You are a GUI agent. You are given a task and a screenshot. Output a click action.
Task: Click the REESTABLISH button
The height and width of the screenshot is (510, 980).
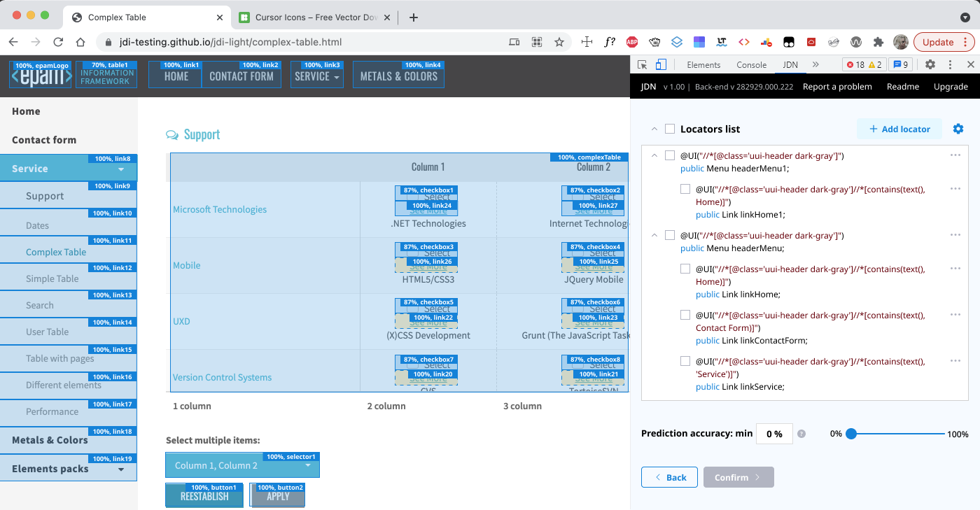(x=204, y=496)
